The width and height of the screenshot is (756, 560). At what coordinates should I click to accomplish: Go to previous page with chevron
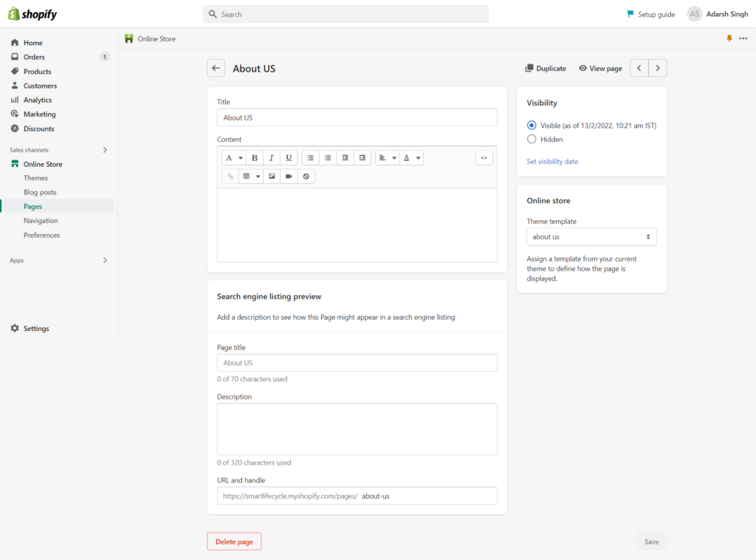coord(639,68)
